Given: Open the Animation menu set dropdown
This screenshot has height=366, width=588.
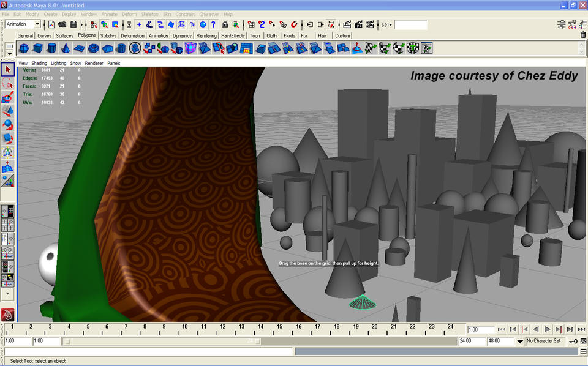Looking at the screenshot, I should pos(37,24).
